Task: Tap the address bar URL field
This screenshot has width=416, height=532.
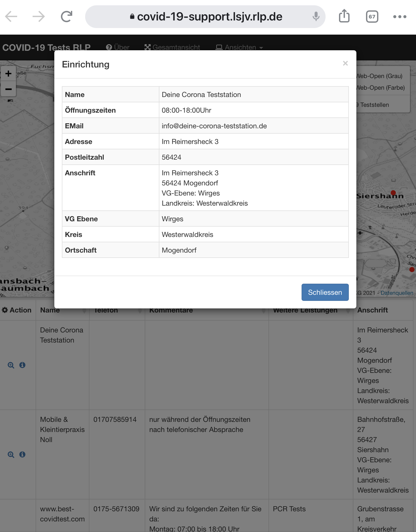Action: [209, 17]
